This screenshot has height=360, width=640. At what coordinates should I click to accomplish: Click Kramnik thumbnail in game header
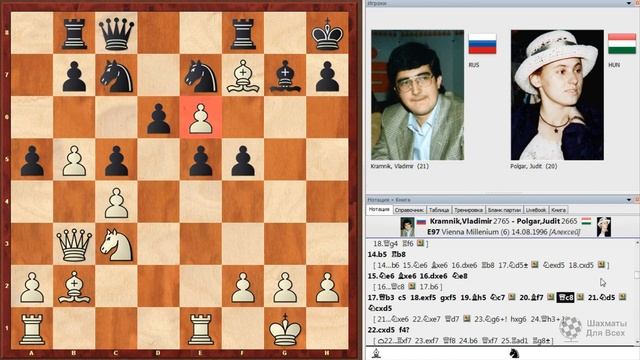407,227
